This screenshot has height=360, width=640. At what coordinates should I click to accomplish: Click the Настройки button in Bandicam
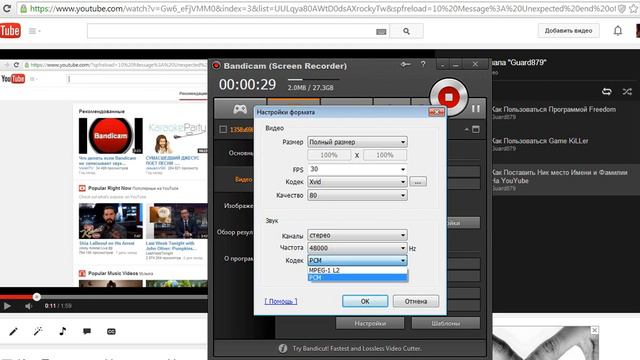pyautogui.click(x=370, y=323)
